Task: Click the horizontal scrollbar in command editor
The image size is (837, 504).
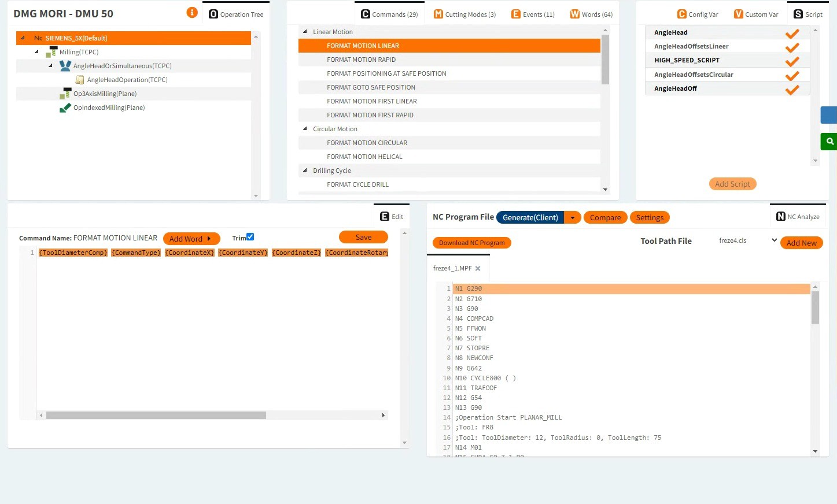Action: pos(156,416)
